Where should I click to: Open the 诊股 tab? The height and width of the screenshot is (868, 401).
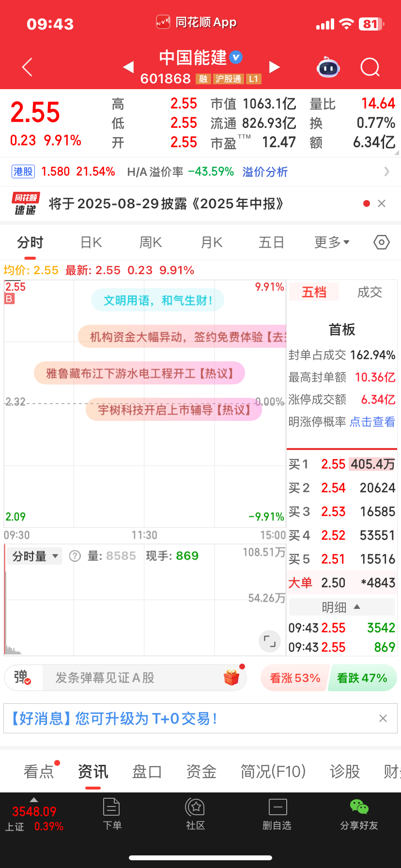[345, 771]
